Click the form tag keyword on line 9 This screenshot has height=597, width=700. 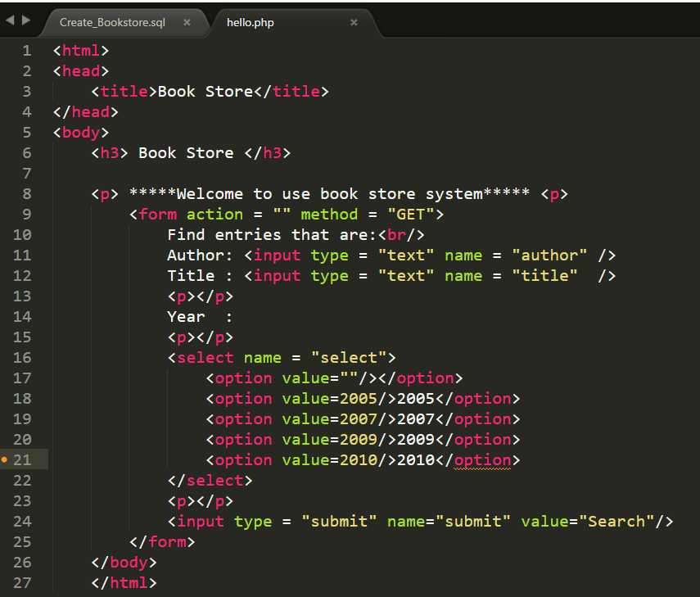click(x=157, y=215)
